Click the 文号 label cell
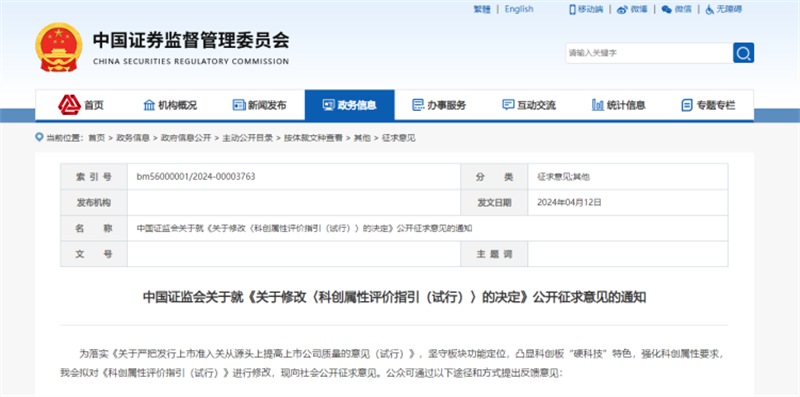Screen dimensions: 800x397 pos(94,254)
